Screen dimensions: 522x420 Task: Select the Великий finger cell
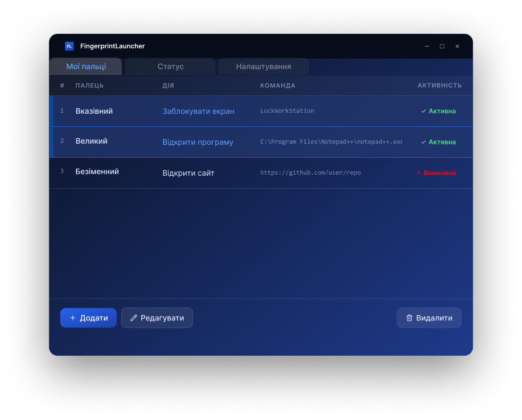[91, 141]
